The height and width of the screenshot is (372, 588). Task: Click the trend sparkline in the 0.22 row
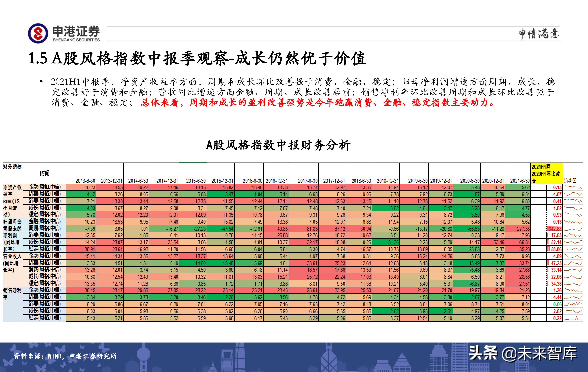[x=573, y=318]
